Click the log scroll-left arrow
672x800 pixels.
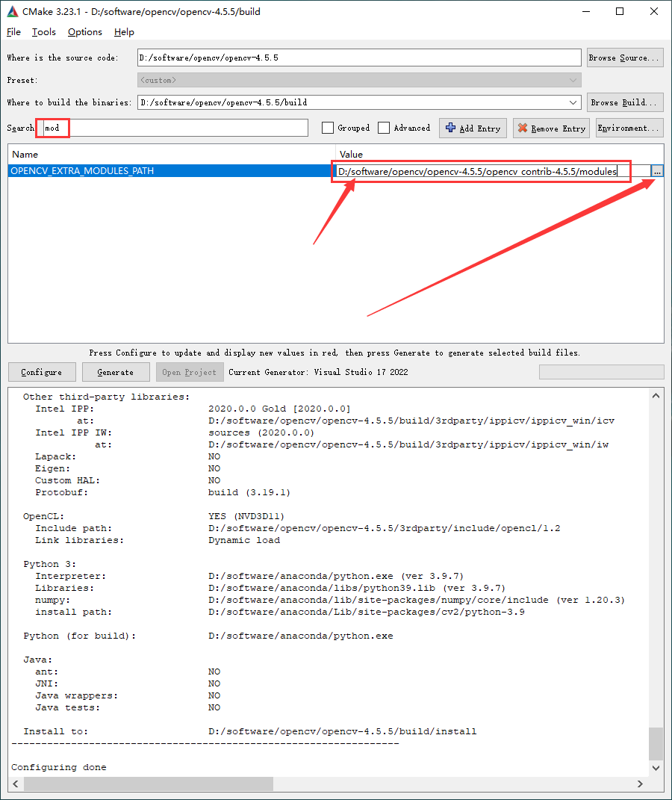point(15,784)
